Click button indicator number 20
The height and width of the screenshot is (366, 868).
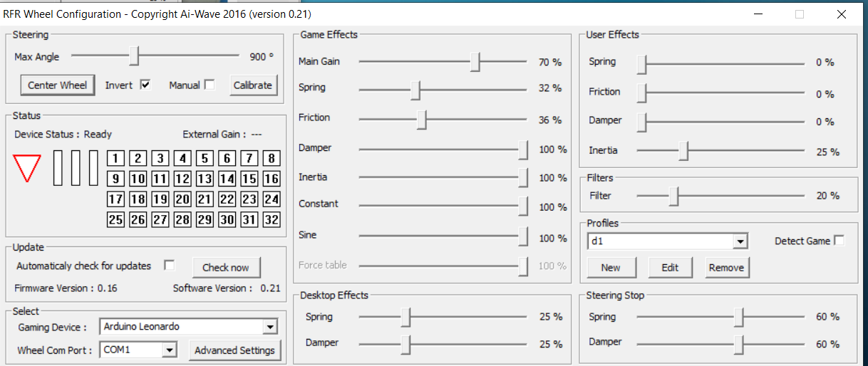point(182,199)
